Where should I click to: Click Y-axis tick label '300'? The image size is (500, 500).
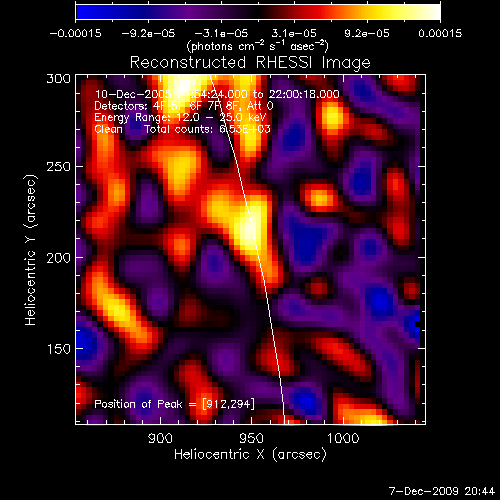point(58,79)
